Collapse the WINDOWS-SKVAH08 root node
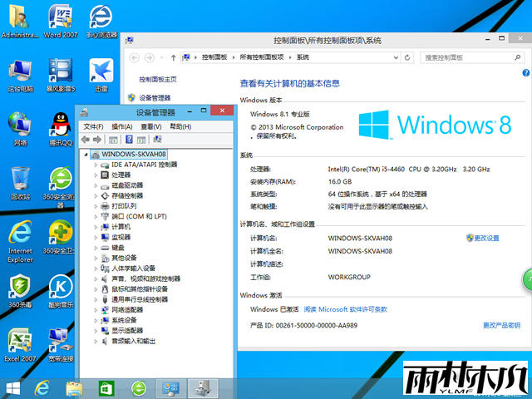This screenshot has width=532, height=399. [x=85, y=154]
